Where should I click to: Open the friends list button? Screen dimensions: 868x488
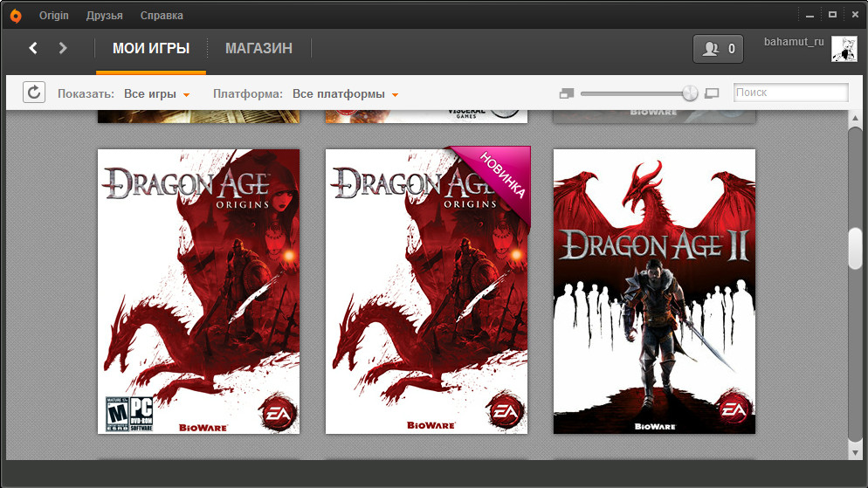coord(718,49)
